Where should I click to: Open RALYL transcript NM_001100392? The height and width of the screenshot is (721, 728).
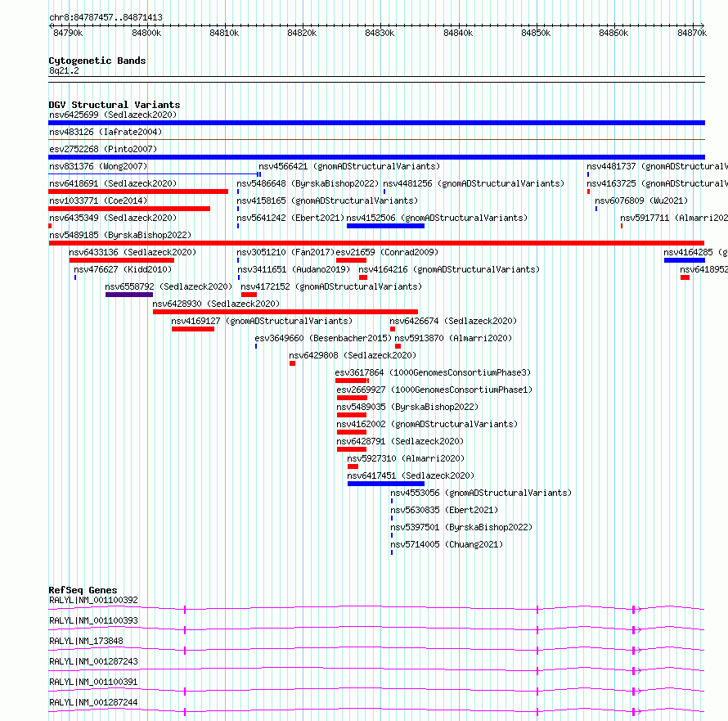(93, 600)
